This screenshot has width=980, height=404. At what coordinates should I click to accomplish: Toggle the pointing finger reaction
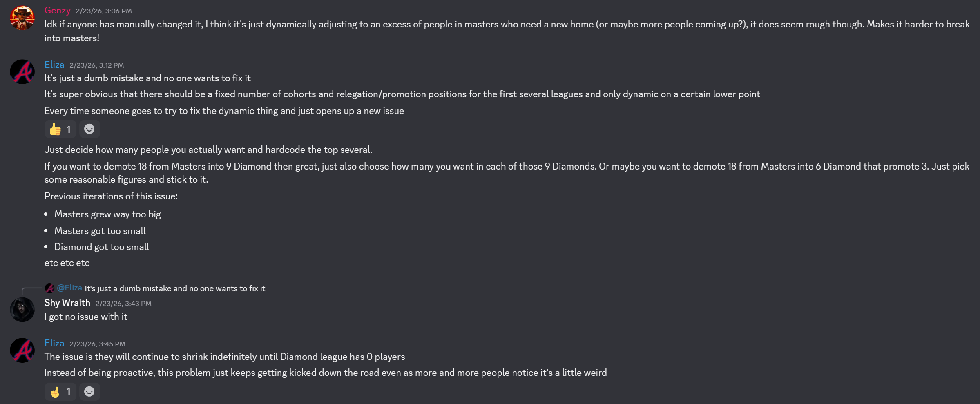coord(60,392)
